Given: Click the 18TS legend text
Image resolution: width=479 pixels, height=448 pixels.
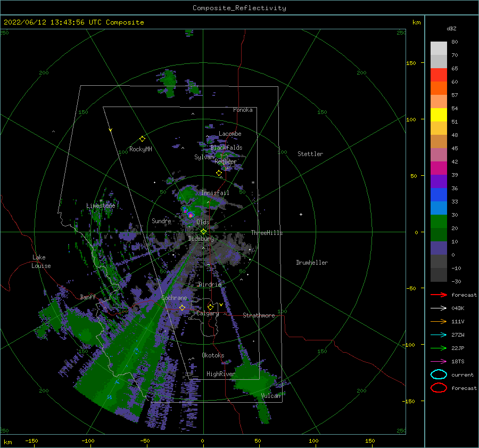Looking at the screenshot, I should click(458, 362).
